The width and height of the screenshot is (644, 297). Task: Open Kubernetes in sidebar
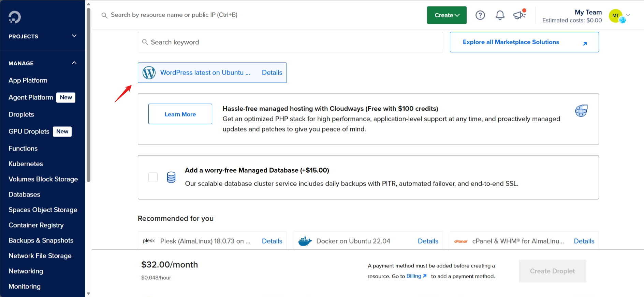click(26, 164)
